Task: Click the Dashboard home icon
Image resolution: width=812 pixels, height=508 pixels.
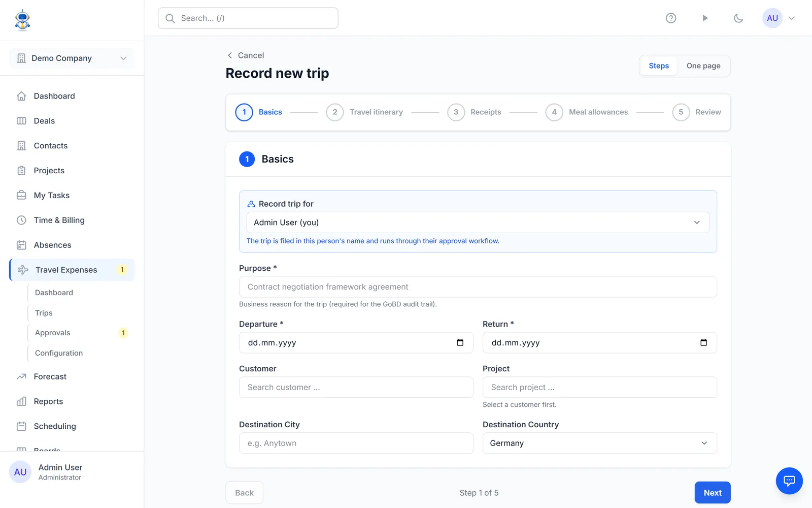Action: pos(21,96)
